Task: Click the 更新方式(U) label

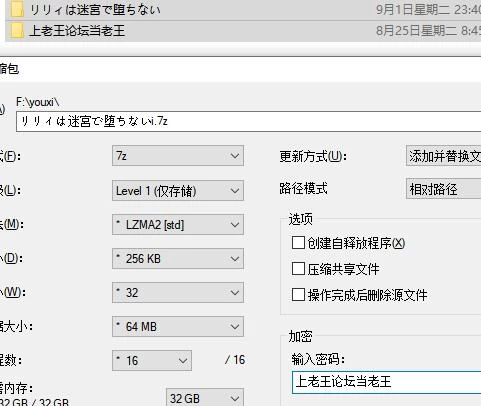Action: pos(313,156)
